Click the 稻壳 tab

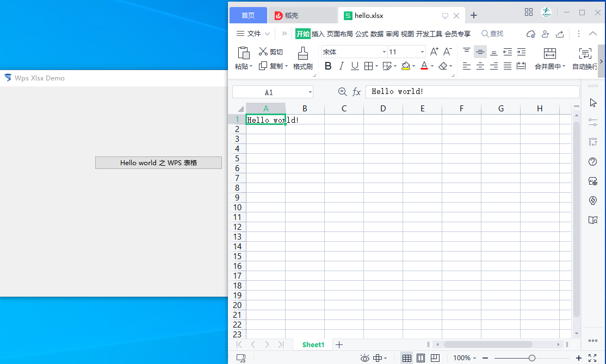(x=302, y=15)
